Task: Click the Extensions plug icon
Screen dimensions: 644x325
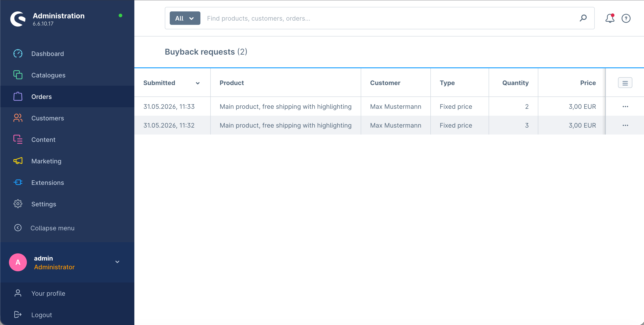Action: click(18, 182)
